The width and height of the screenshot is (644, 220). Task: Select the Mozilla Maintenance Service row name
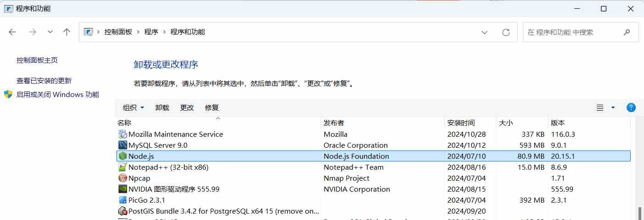click(176, 134)
